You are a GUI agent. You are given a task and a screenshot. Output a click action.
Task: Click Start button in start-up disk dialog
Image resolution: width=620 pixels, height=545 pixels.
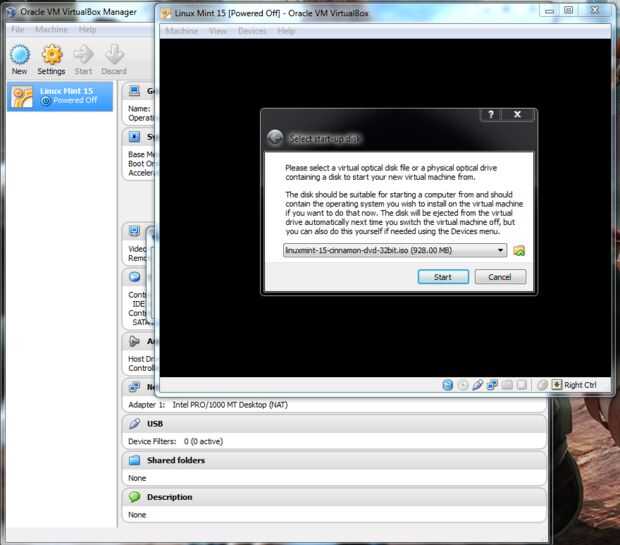click(x=443, y=277)
